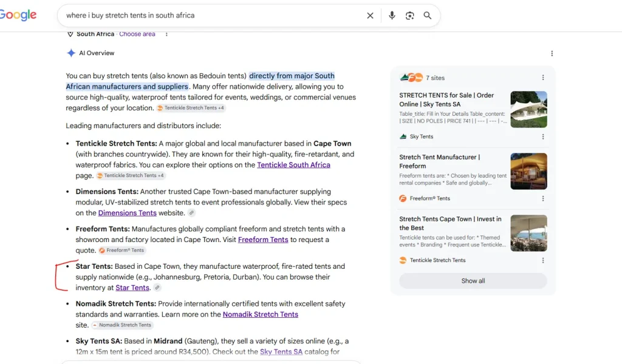Click the Sky Tents white tent thumbnail
The width and height of the screenshot is (622, 364).
click(529, 109)
